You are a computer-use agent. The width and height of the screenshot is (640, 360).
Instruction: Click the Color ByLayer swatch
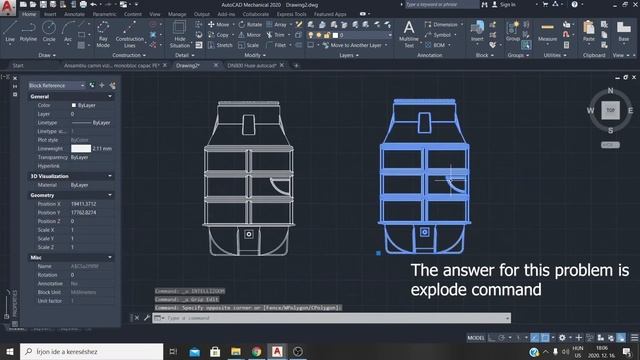(x=74, y=105)
